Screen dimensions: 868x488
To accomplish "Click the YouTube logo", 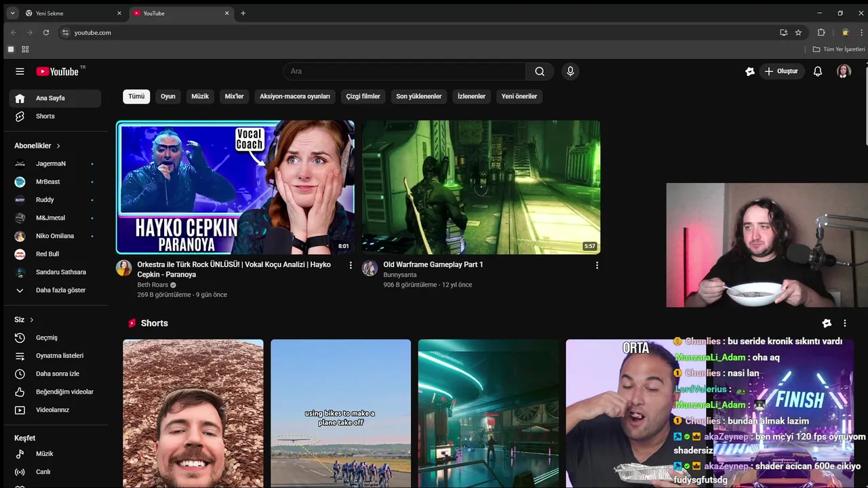I will [x=58, y=71].
